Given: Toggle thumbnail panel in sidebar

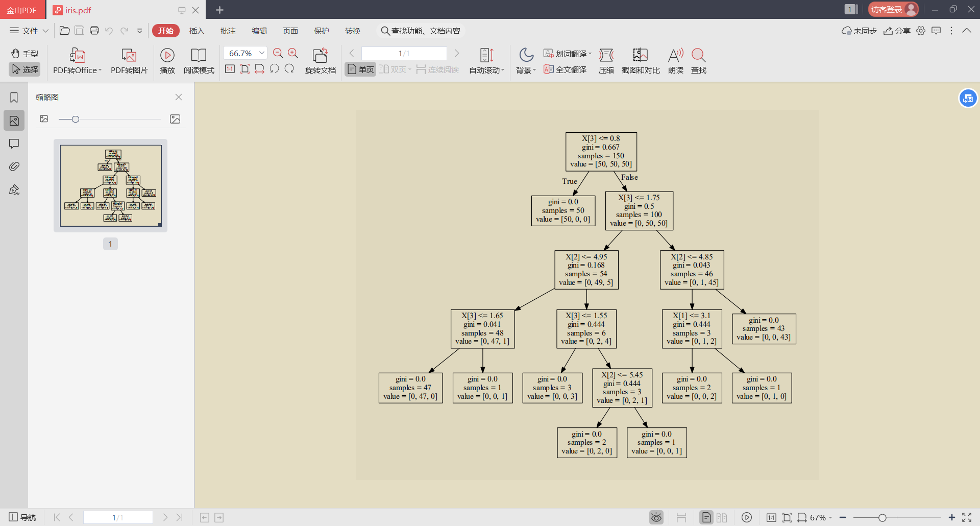Looking at the screenshot, I should tap(14, 121).
